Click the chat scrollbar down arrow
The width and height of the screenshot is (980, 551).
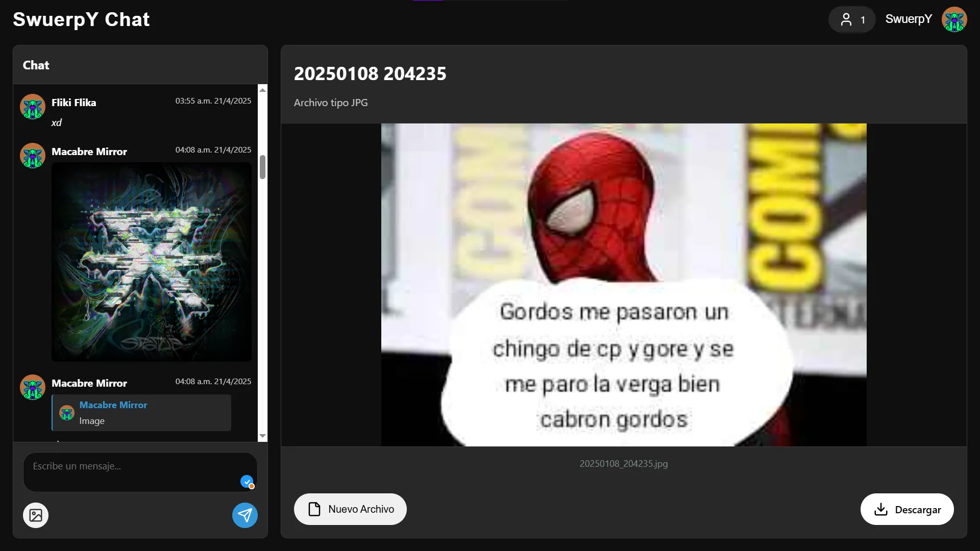click(x=263, y=436)
